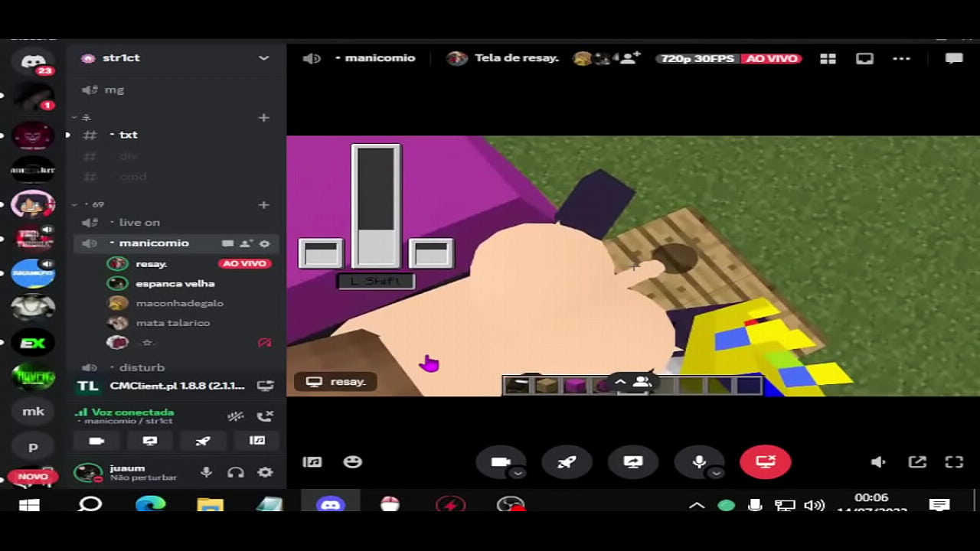Expand the str1ct server dropdown menu
980x551 pixels.
pyautogui.click(x=263, y=58)
